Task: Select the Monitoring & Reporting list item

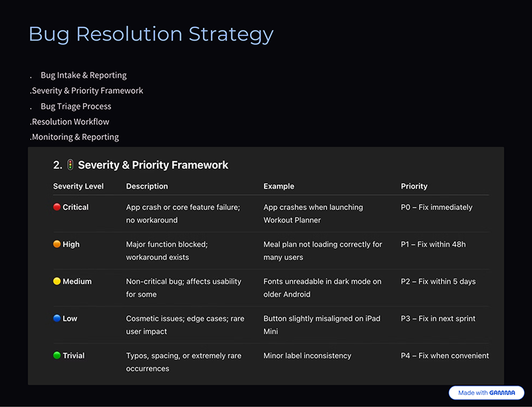Action: pyautogui.click(x=75, y=137)
